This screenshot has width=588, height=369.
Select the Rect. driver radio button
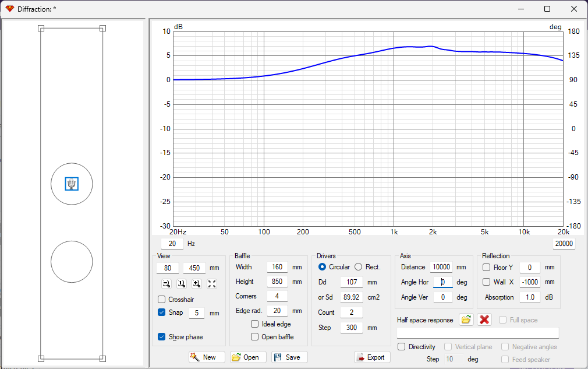coord(359,267)
